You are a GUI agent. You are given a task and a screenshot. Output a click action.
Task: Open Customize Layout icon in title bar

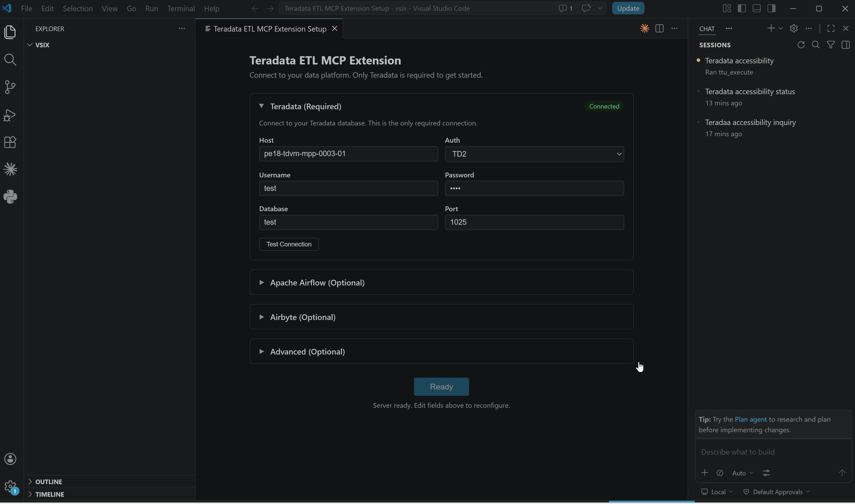[727, 8]
